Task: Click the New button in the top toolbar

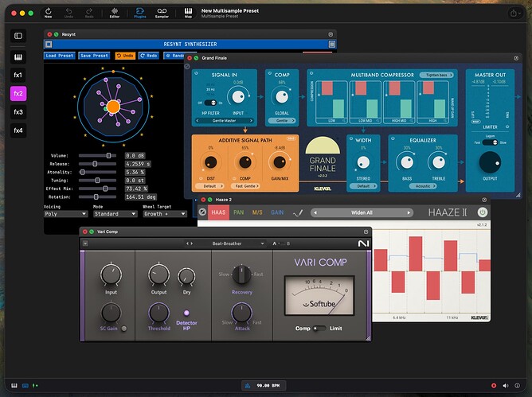Action: tap(48, 13)
